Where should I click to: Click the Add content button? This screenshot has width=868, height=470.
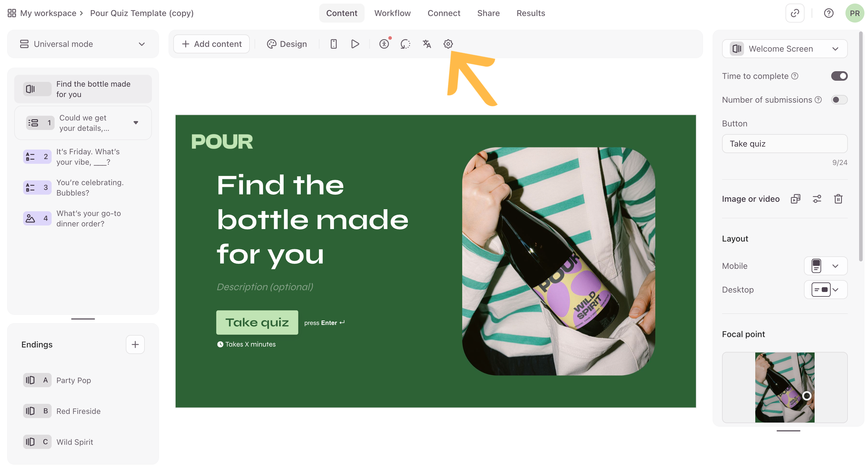click(212, 44)
